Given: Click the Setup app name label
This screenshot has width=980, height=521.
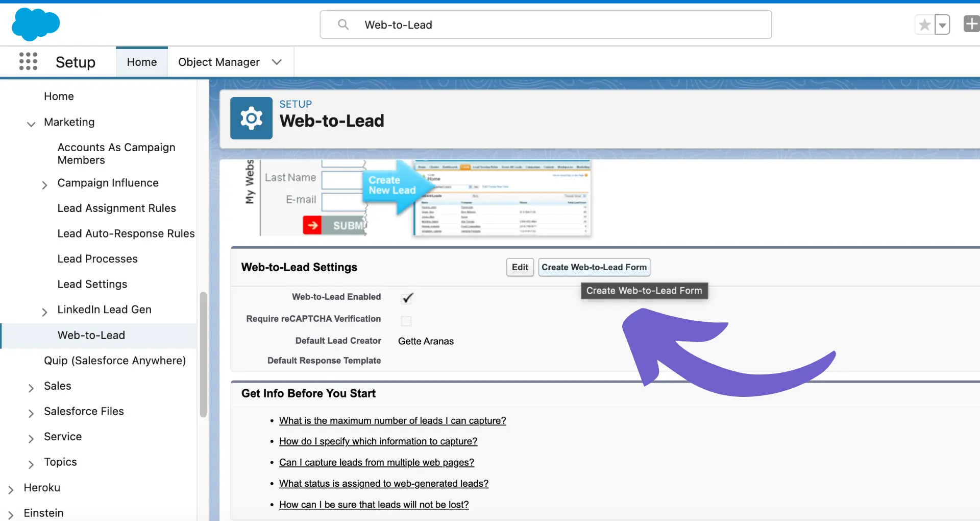Looking at the screenshot, I should [x=76, y=62].
